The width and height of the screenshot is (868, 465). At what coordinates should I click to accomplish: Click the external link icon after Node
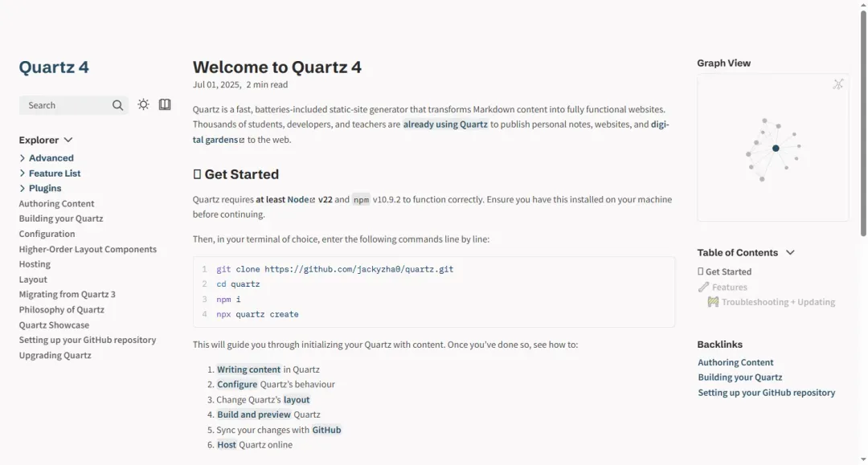pyautogui.click(x=312, y=200)
